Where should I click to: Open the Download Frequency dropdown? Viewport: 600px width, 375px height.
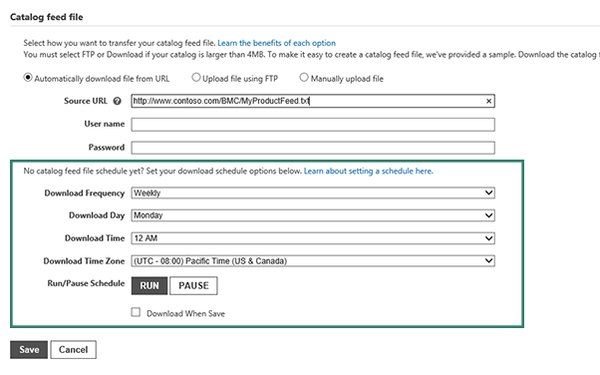[x=313, y=193]
